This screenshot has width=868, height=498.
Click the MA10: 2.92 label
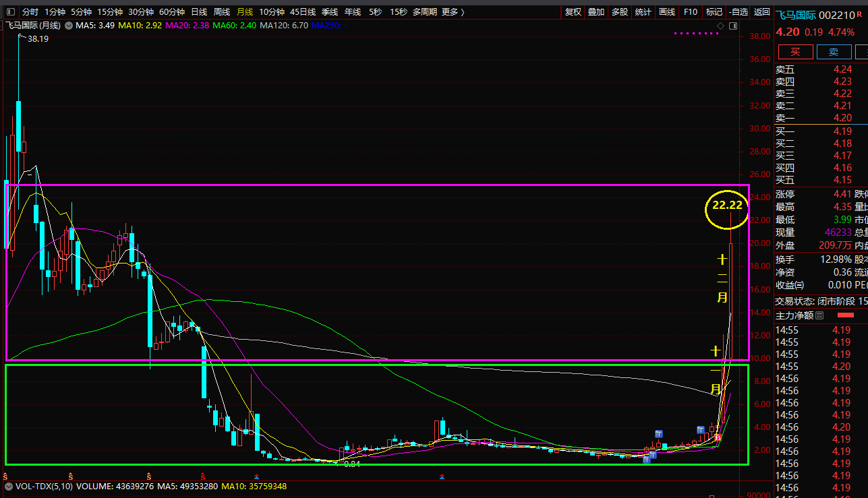coord(140,26)
